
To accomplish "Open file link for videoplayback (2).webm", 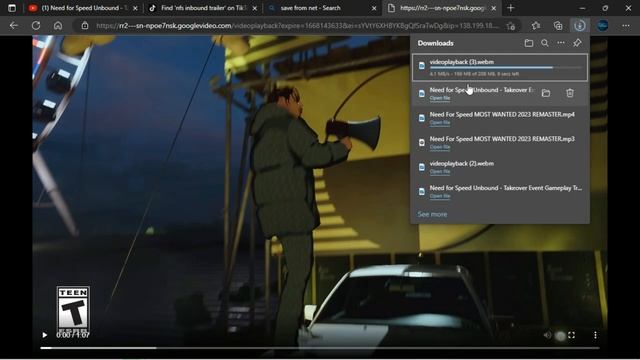I will (x=440, y=171).
